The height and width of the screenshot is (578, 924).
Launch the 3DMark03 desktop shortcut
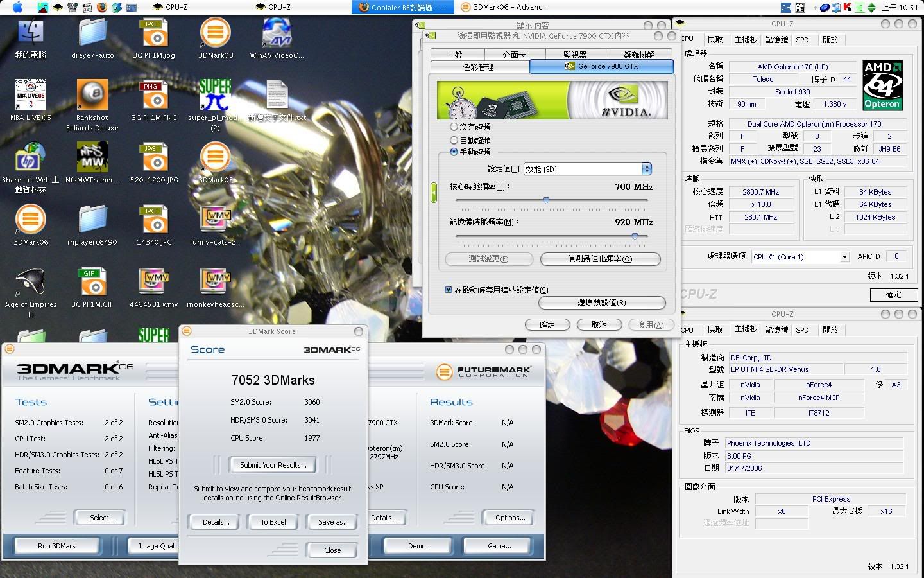tap(216, 39)
